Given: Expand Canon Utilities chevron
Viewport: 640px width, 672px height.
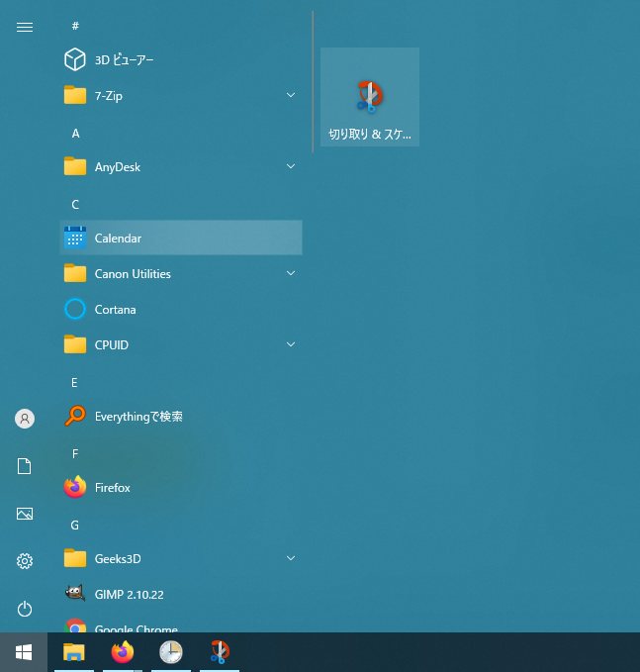Looking at the screenshot, I should (291, 273).
